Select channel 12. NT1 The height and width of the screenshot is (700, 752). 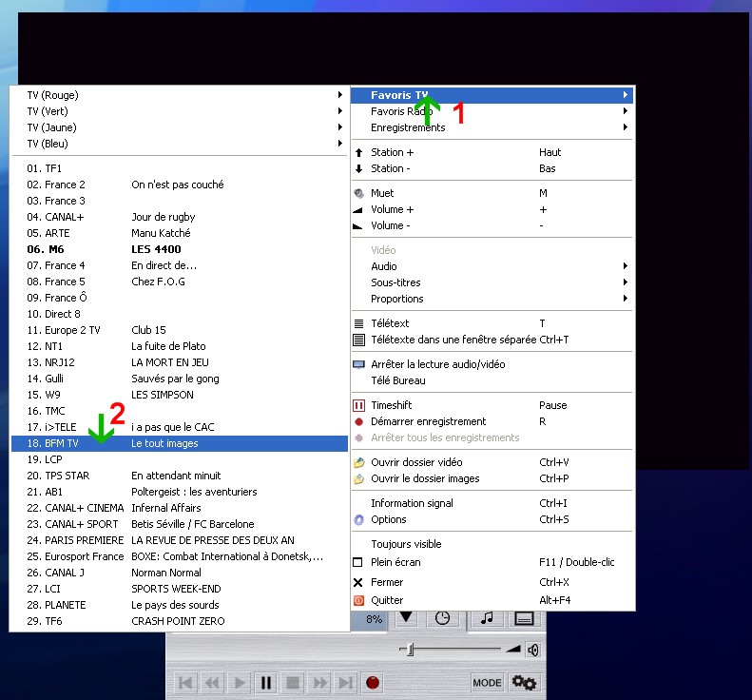(180, 346)
